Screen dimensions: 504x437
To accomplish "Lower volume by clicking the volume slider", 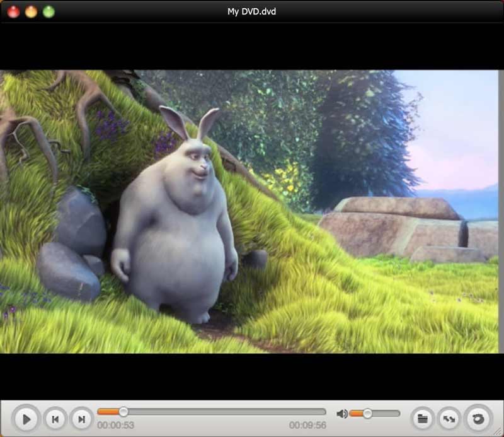I will point(356,413).
